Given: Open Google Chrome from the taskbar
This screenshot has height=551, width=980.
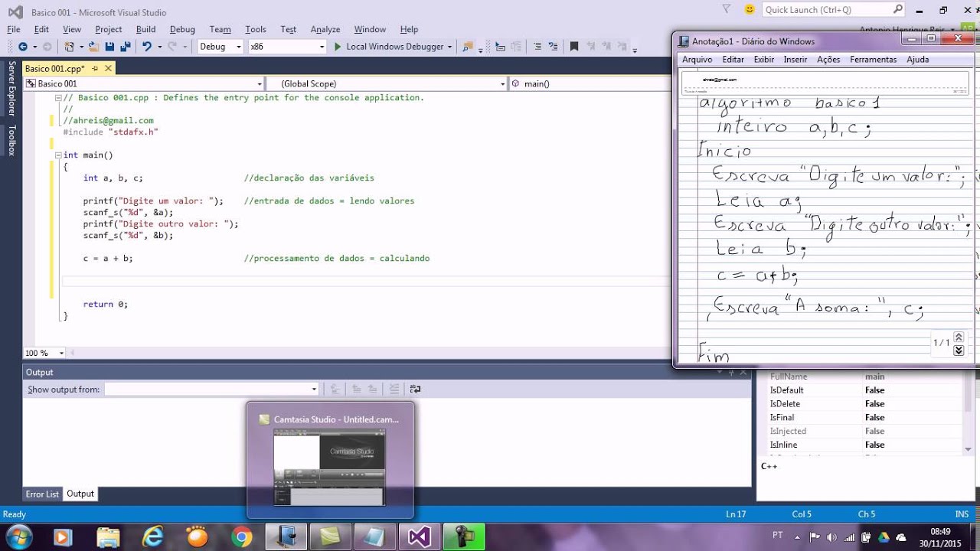Looking at the screenshot, I should pos(242,536).
